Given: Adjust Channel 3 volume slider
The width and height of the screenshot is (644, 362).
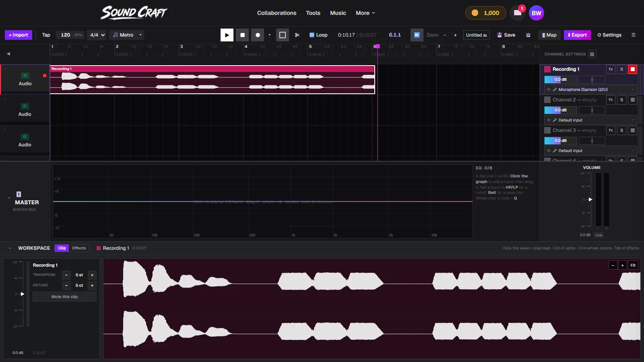Looking at the screenshot, I should coord(560,141).
